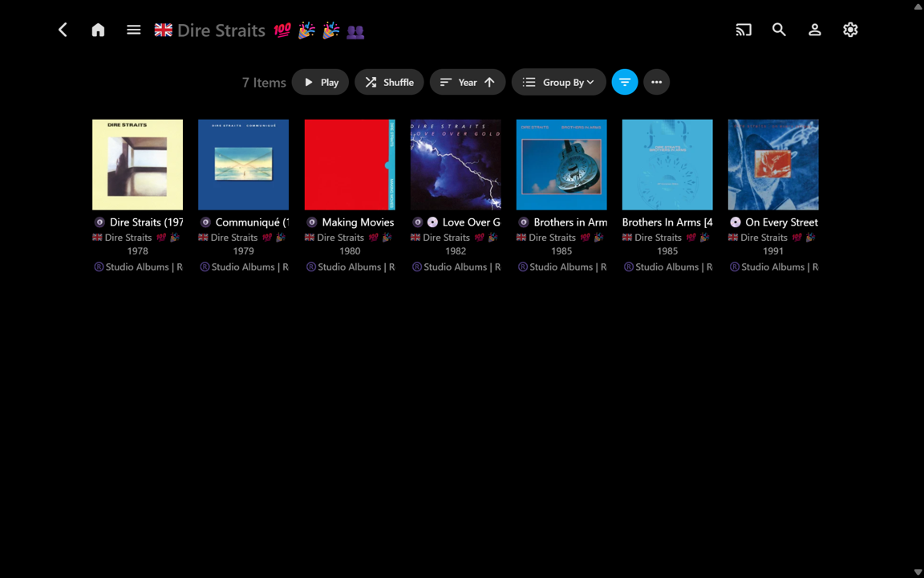Image resolution: width=924 pixels, height=578 pixels.
Task: Open the Love Over Gold album cover
Action: [456, 165]
